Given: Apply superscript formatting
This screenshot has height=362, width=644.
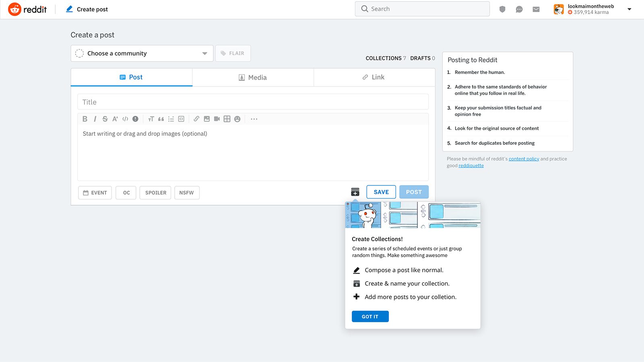Looking at the screenshot, I should point(115,119).
